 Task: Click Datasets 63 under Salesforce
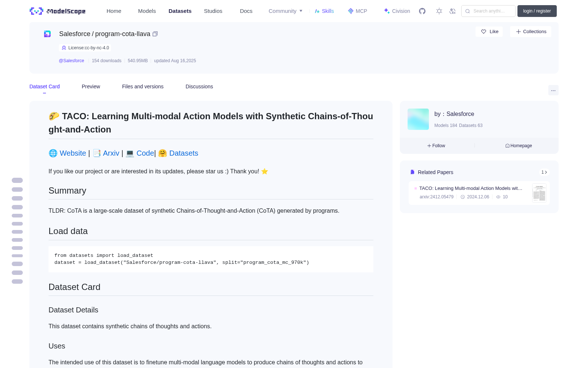471,125
